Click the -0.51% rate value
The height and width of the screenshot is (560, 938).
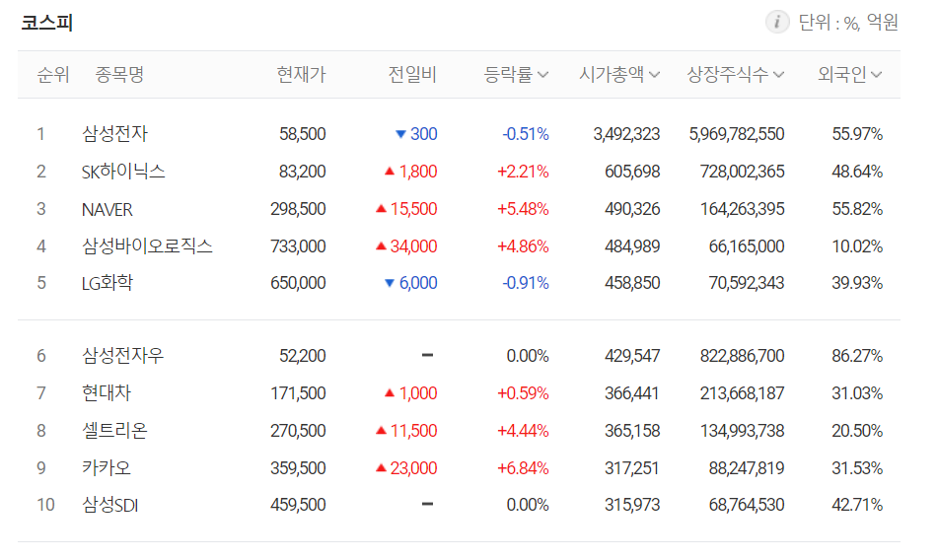click(526, 134)
